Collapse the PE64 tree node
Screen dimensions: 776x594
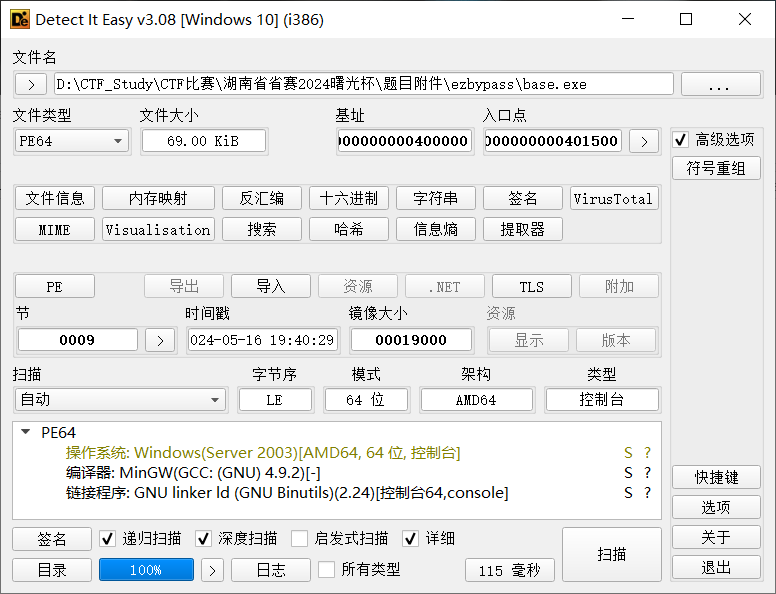coord(25,432)
